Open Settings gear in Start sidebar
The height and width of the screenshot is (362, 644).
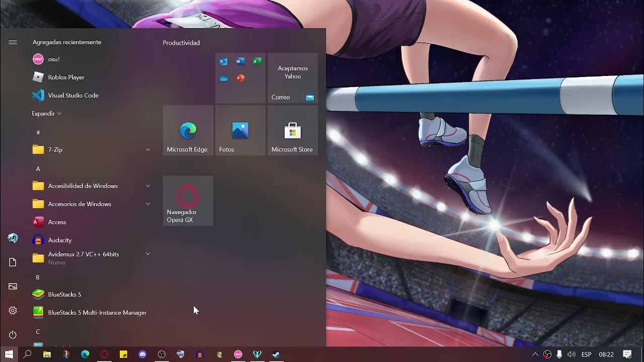pos(13,310)
